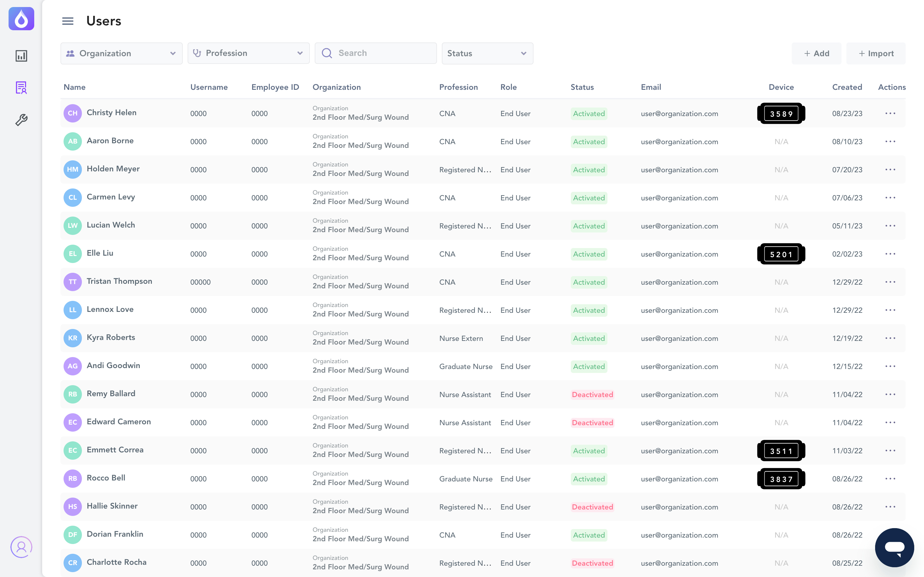Click the 08/23/23 created date
924x577 pixels.
click(847, 113)
